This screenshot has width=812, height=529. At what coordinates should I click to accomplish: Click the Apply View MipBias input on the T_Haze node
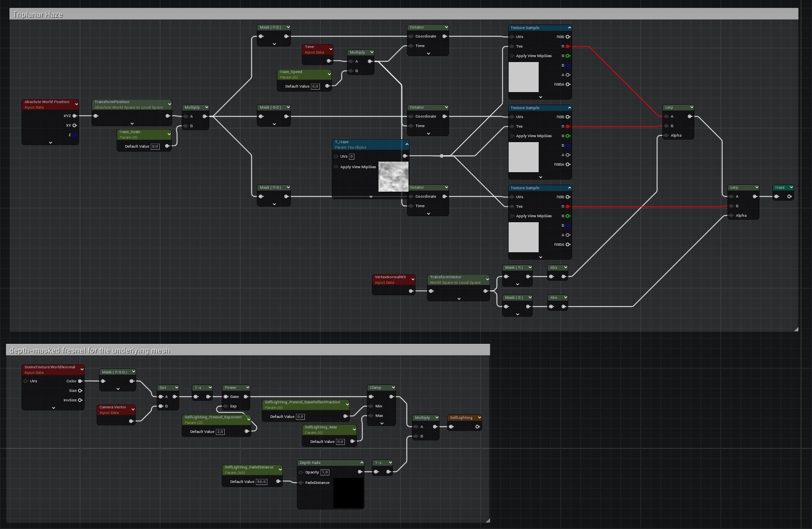pyautogui.click(x=335, y=167)
